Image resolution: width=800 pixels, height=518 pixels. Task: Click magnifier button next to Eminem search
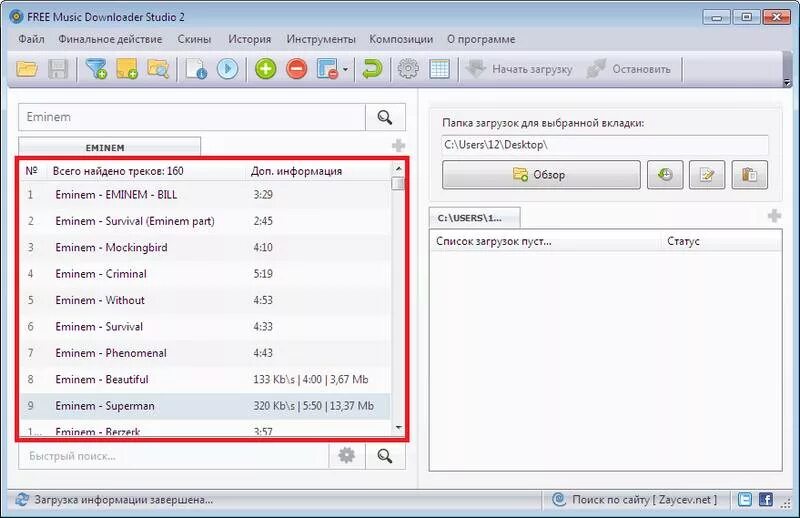click(x=385, y=117)
